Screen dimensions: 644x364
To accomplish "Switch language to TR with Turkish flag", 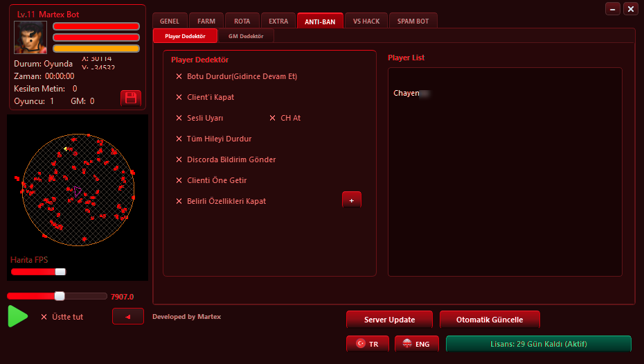I will pos(368,344).
